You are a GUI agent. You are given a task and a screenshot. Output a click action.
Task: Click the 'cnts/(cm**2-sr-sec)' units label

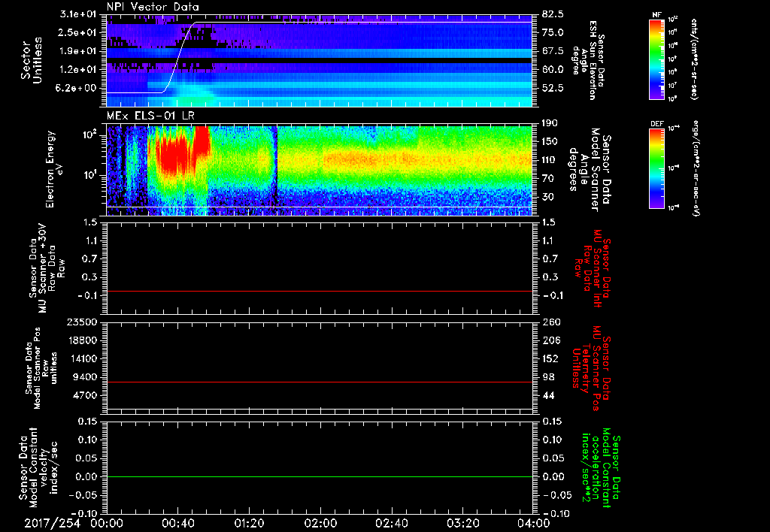pos(694,59)
